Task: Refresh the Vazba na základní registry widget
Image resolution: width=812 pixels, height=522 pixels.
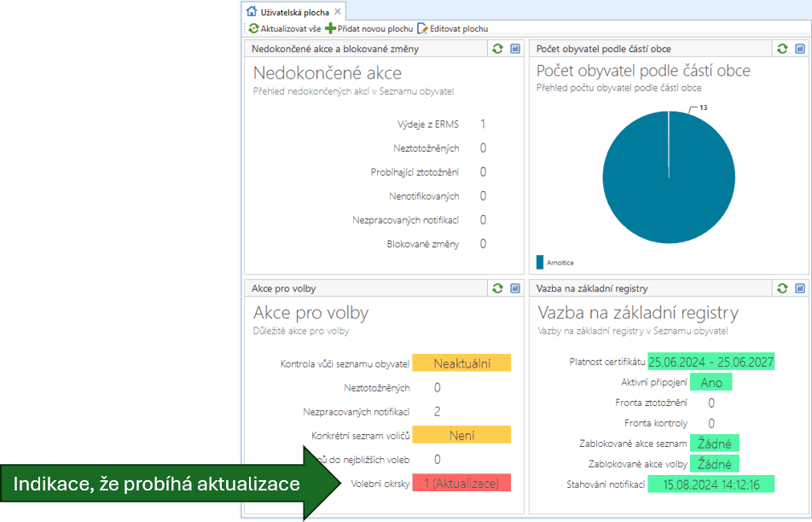Action: click(783, 288)
